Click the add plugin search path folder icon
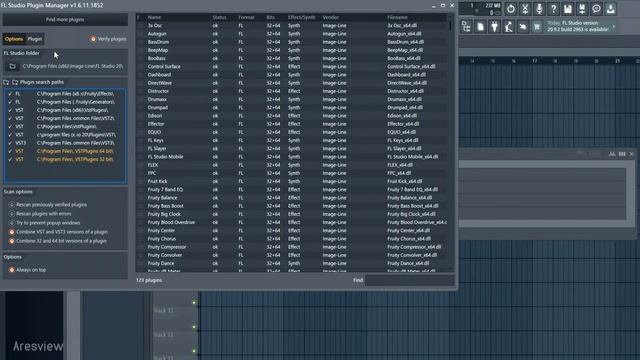Viewport: 640px width, 360px height. [x=6, y=82]
